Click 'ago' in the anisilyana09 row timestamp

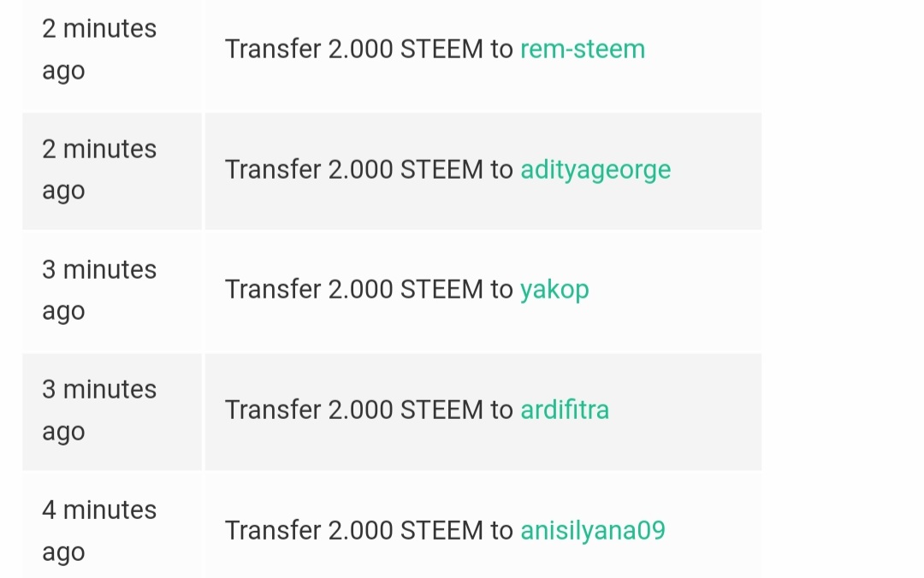tap(63, 554)
